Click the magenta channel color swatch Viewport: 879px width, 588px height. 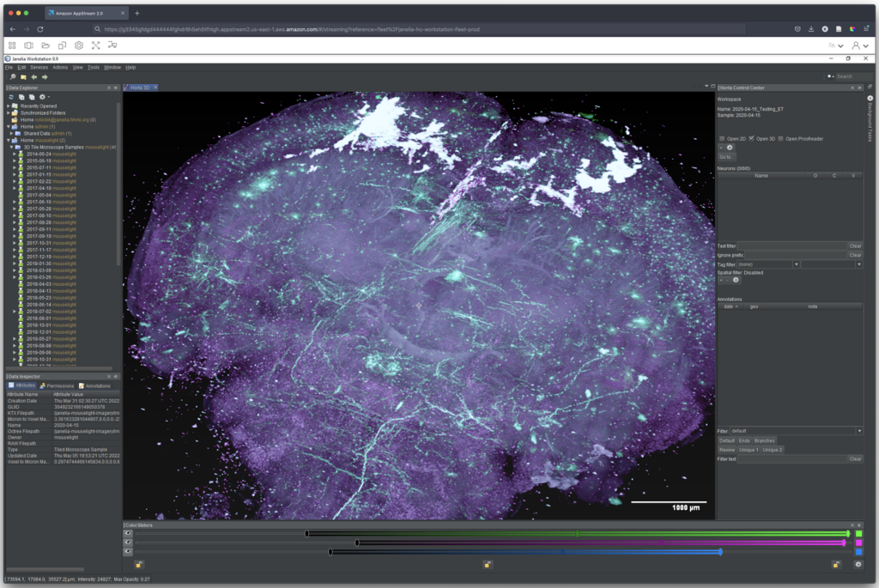coord(858,543)
